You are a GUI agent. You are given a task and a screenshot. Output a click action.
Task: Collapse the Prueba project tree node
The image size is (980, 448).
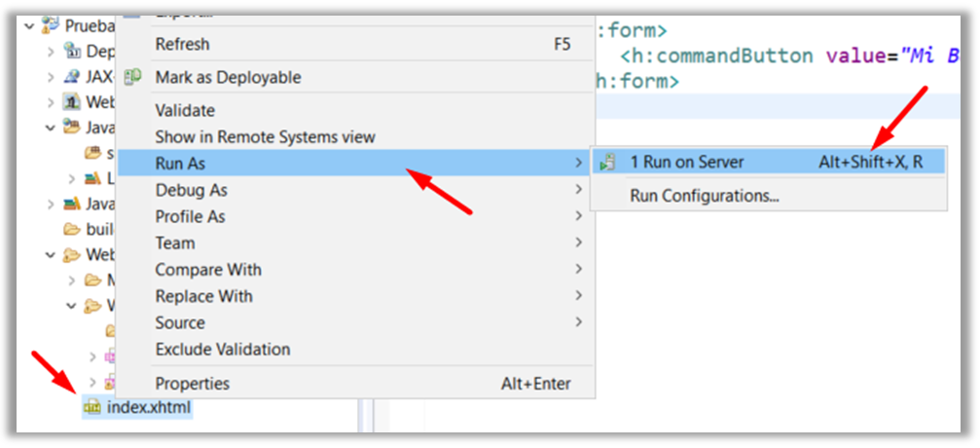click(x=29, y=24)
